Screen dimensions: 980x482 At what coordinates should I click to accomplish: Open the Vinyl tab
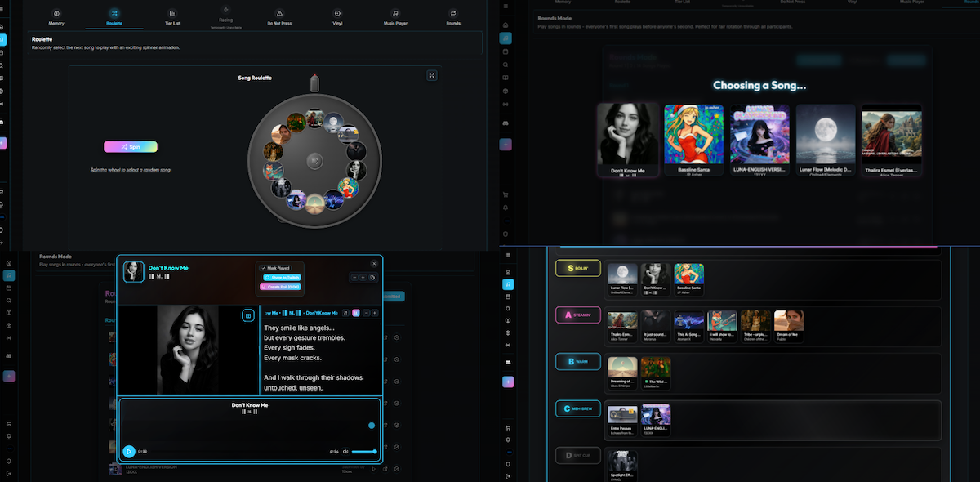[337, 16]
